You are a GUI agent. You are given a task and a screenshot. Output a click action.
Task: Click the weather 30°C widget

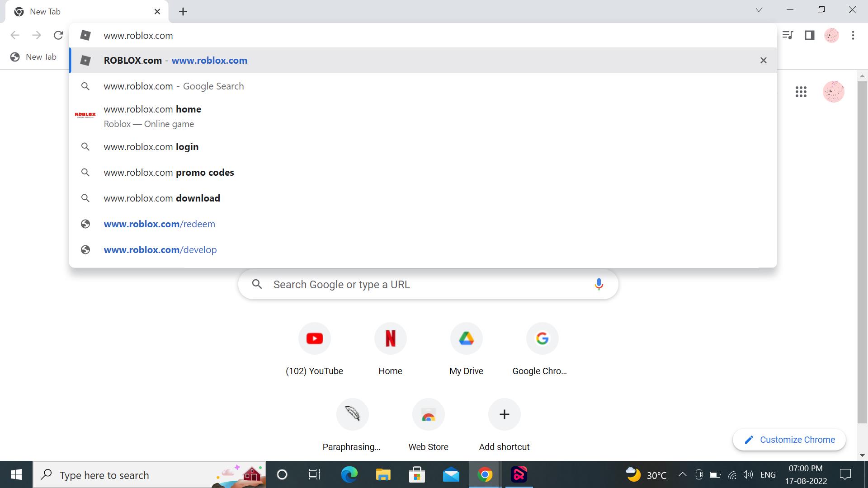[646, 474]
